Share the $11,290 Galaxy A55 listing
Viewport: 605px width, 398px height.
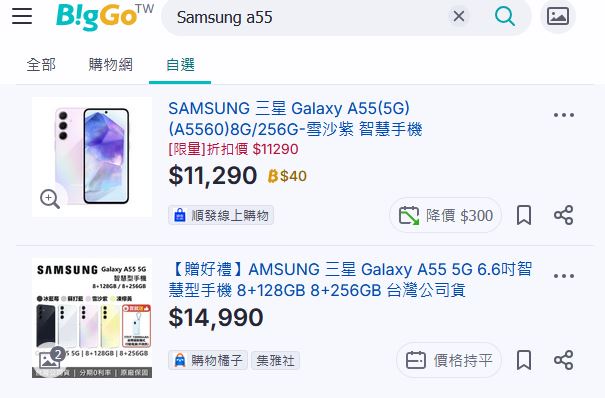[564, 215]
